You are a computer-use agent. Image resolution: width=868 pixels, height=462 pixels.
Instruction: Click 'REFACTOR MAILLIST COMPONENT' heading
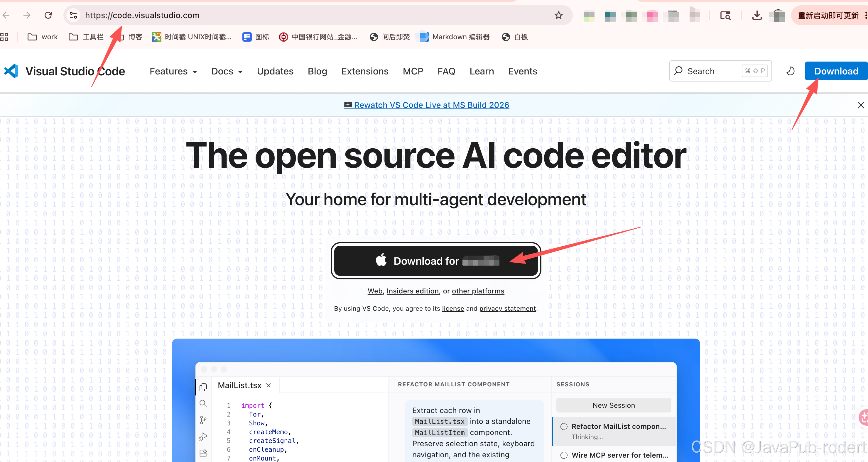(454, 385)
